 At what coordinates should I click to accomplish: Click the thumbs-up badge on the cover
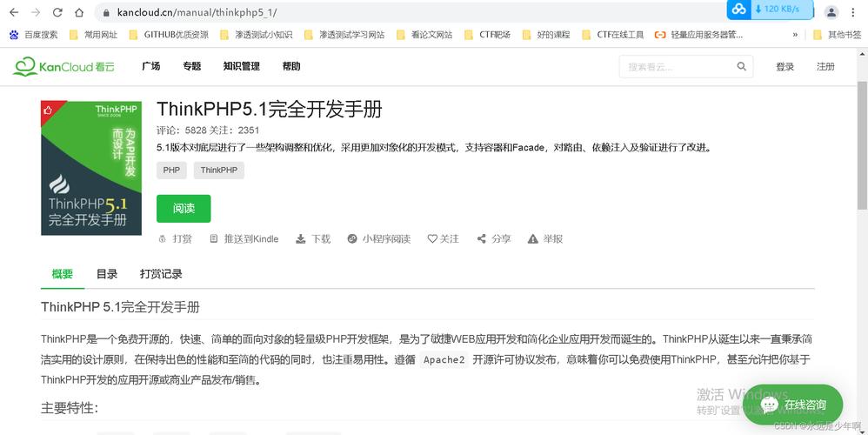[49, 110]
